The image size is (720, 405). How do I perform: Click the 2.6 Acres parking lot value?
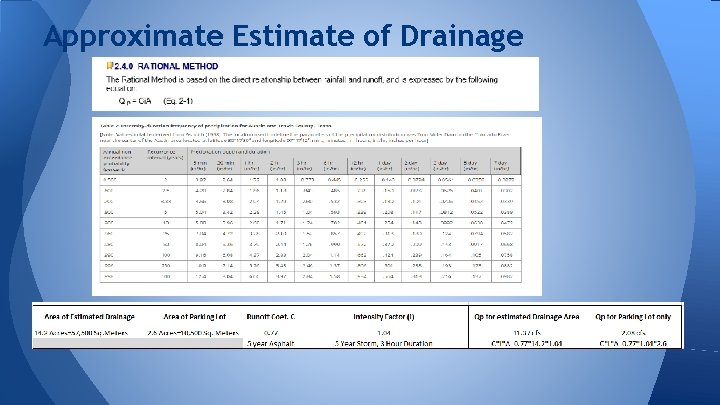click(193, 333)
